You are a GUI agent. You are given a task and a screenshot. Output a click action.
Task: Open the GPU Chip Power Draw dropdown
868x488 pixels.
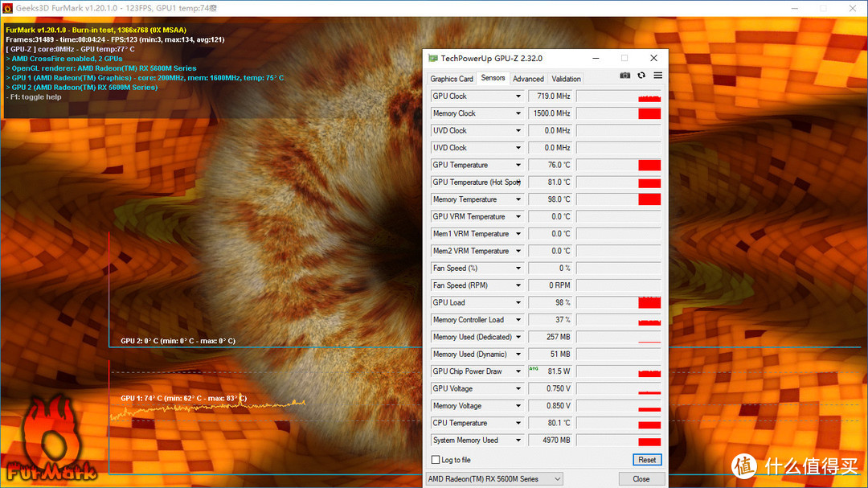[x=518, y=371]
